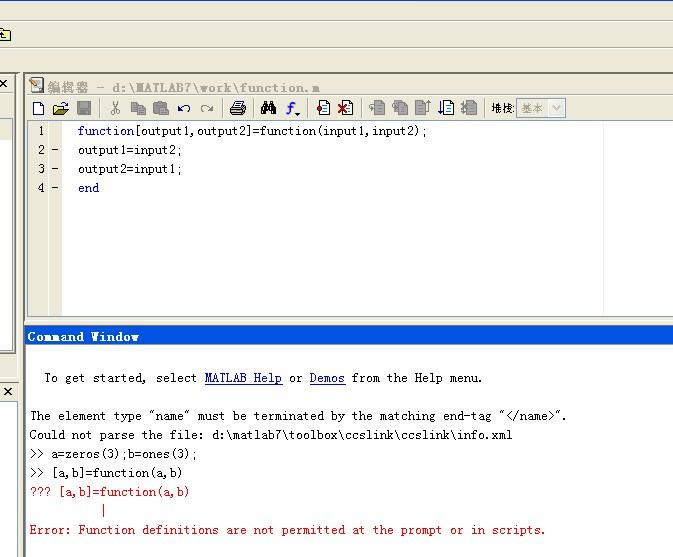Click the Save floppy disk icon
The width and height of the screenshot is (673, 557).
pyautogui.click(x=84, y=108)
